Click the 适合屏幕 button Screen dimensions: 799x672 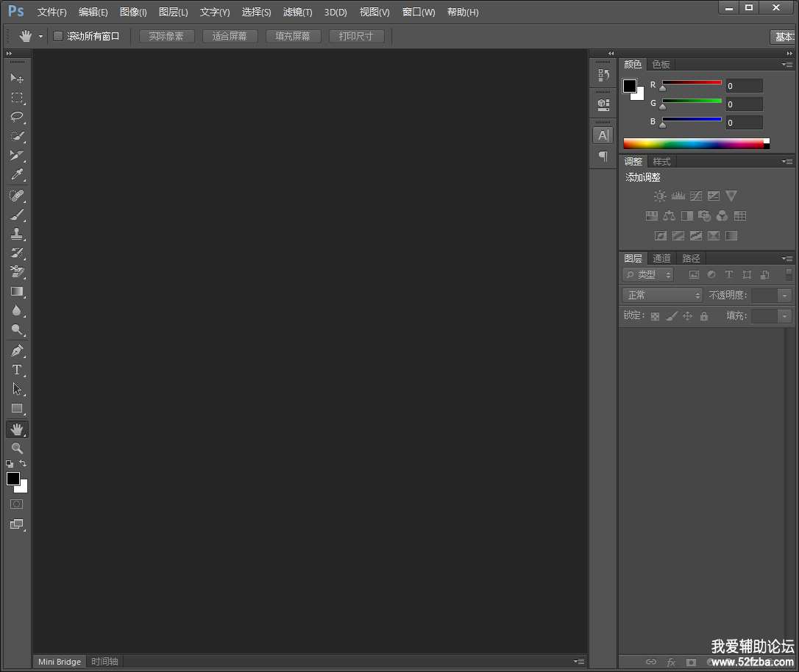[x=230, y=36]
